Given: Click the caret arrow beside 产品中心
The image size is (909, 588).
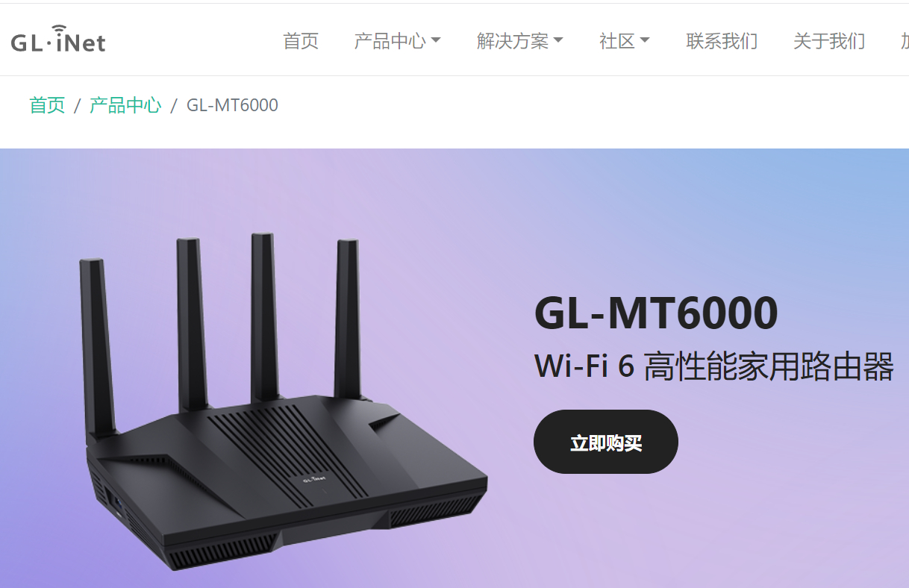Looking at the screenshot, I should [x=436, y=40].
